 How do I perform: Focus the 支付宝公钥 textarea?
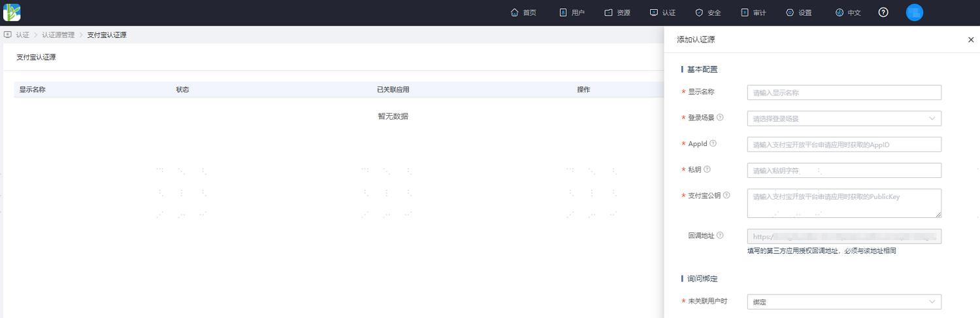point(844,203)
